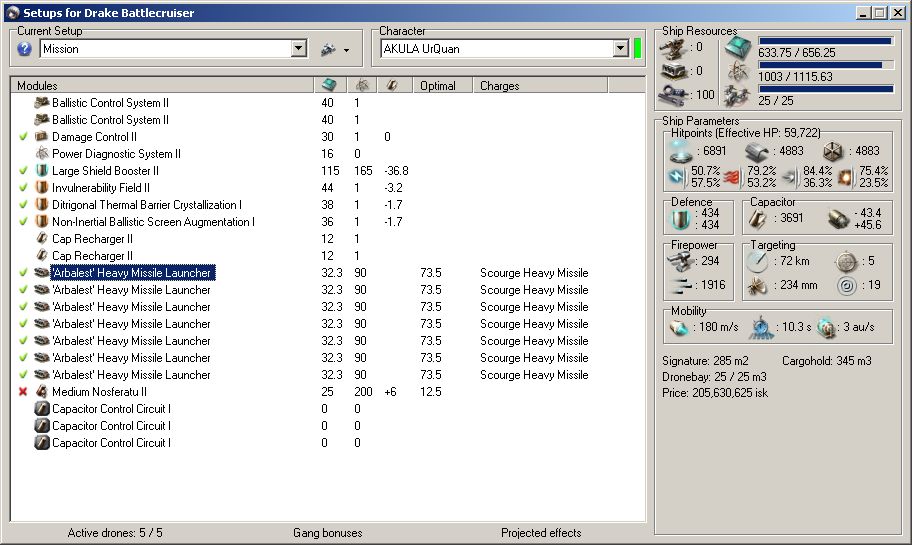
Task: Click the Firepower DPS icon showing 294
Action: click(x=680, y=262)
